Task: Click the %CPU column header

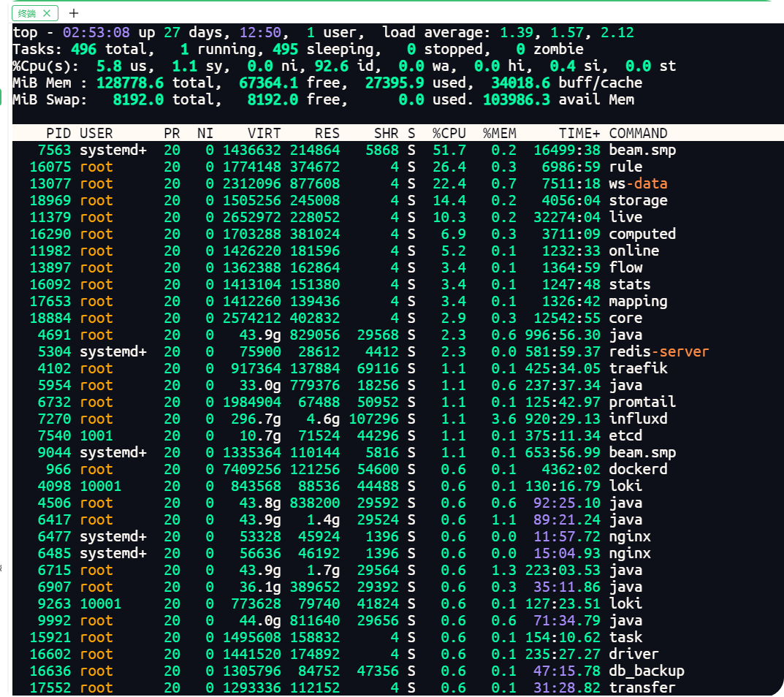Action: [449, 134]
